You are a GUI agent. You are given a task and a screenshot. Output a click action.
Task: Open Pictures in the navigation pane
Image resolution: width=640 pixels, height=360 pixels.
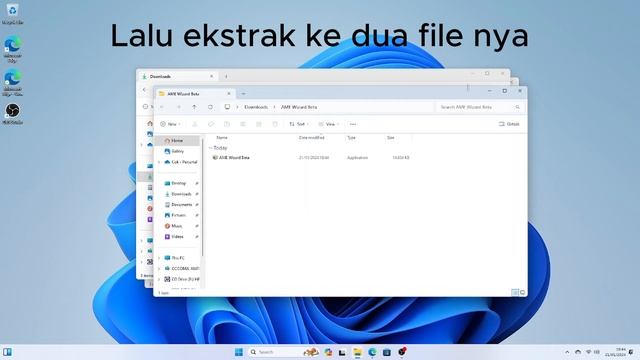click(x=178, y=215)
